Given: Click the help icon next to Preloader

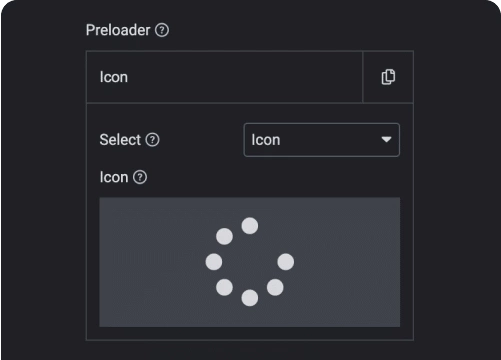Looking at the screenshot, I should click(162, 30).
